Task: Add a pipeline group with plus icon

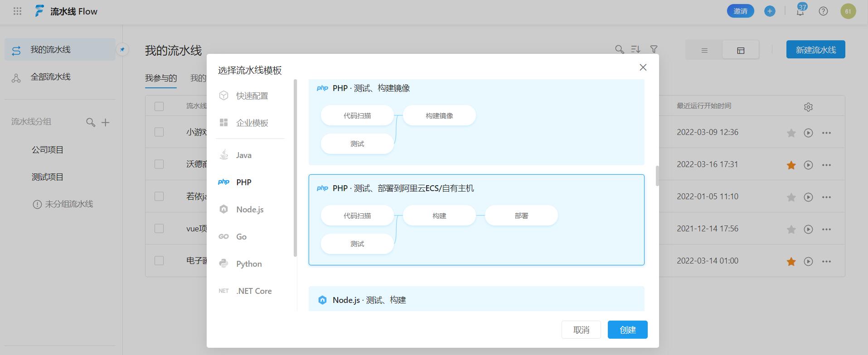Action: coord(106,122)
